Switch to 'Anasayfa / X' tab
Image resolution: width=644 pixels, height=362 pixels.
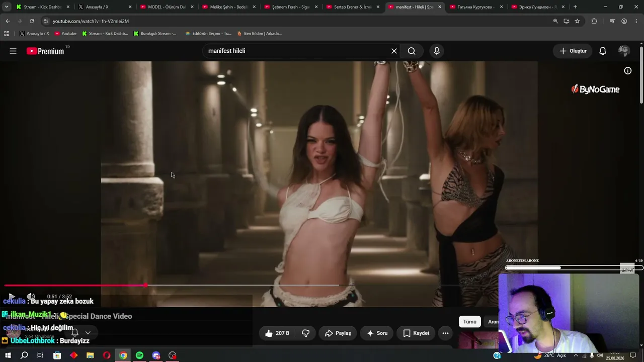(105, 7)
